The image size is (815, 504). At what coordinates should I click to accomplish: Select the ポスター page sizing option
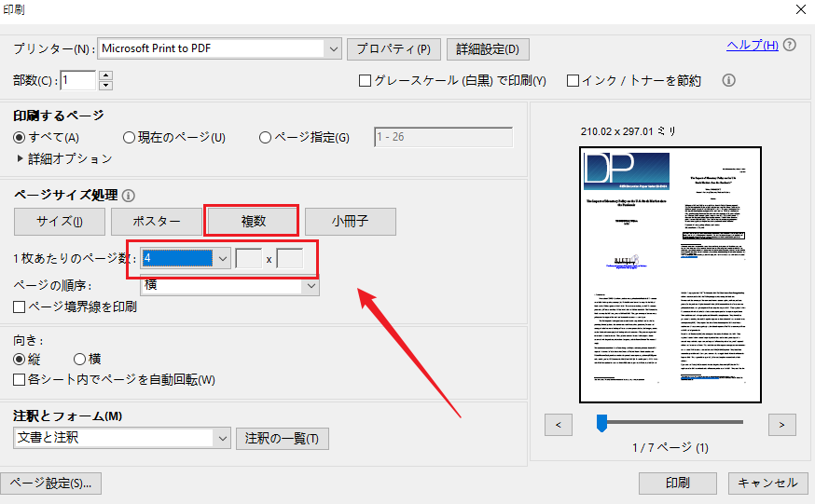click(x=157, y=222)
